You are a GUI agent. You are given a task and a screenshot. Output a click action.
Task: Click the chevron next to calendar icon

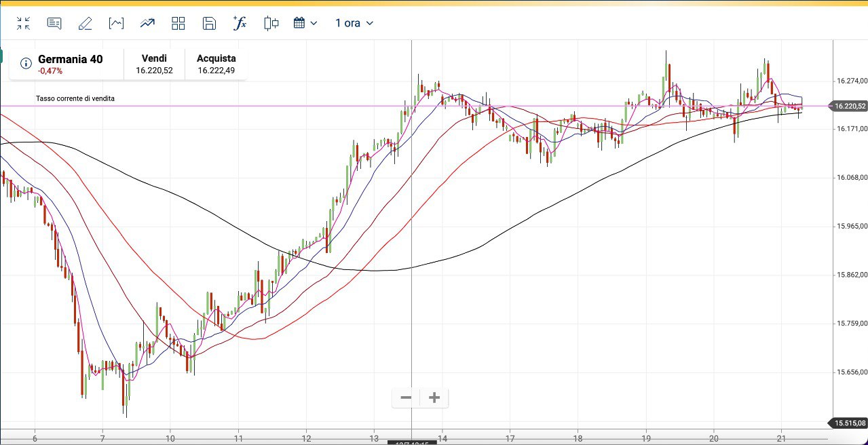click(314, 23)
